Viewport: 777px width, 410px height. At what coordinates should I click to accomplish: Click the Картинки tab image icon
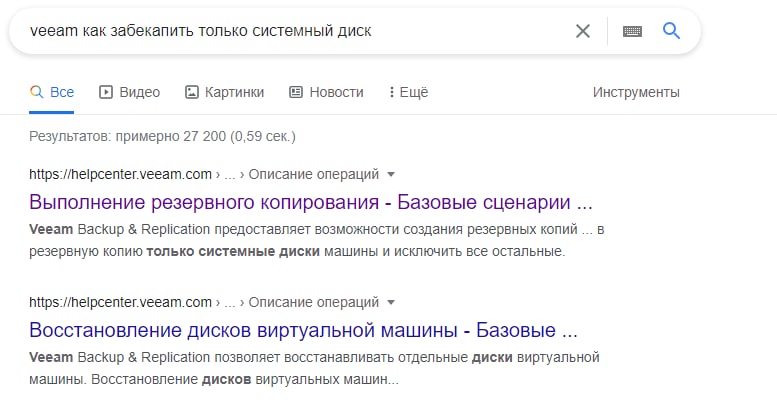[192, 92]
